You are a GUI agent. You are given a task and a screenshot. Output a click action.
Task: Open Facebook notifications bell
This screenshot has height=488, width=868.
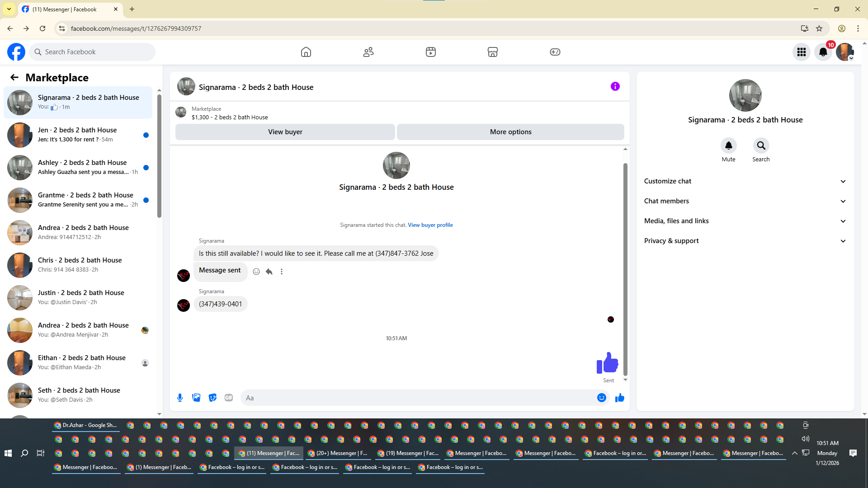point(823,52)
